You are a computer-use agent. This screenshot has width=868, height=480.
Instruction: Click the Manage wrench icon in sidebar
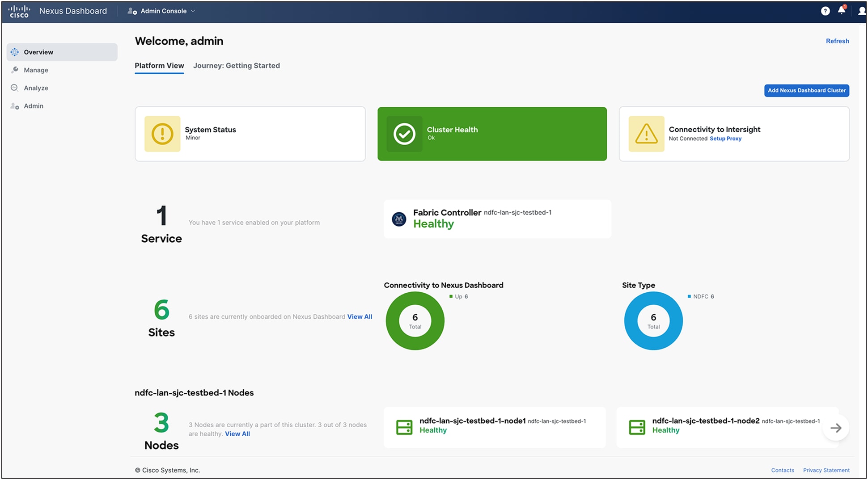pyautogui.click(x=15, y=70)
